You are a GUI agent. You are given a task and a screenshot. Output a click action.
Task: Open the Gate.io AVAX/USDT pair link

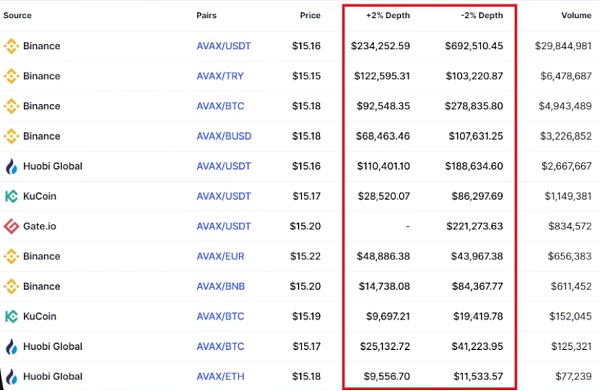[x=223, y=226]
